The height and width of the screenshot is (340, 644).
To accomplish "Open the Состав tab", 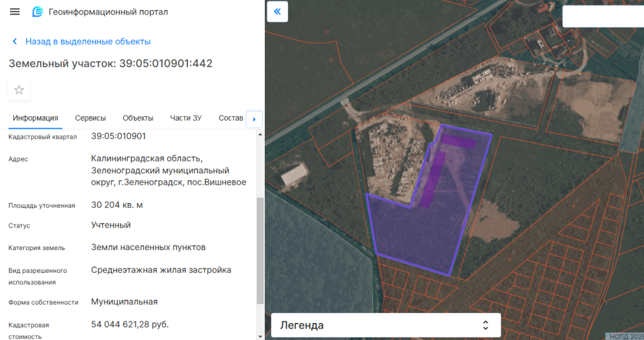I will point(230,118).
